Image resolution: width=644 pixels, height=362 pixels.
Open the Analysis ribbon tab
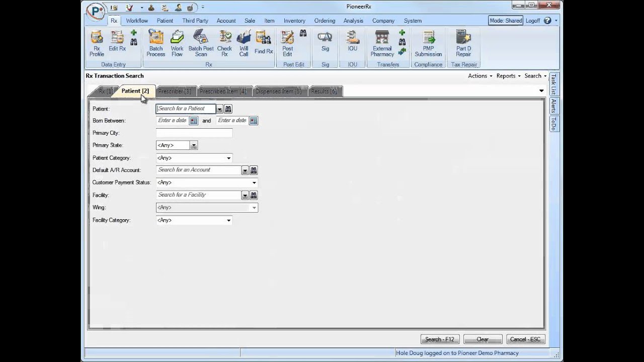353,21
